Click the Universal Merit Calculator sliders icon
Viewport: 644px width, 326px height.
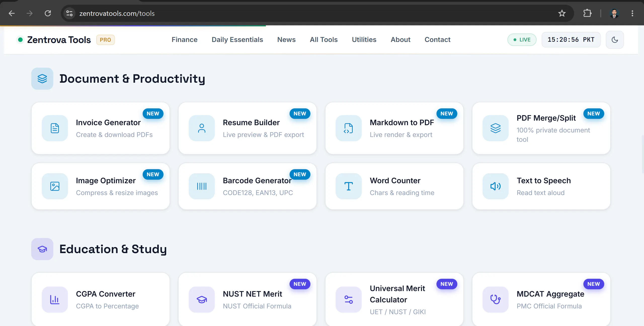pos(349,300)
